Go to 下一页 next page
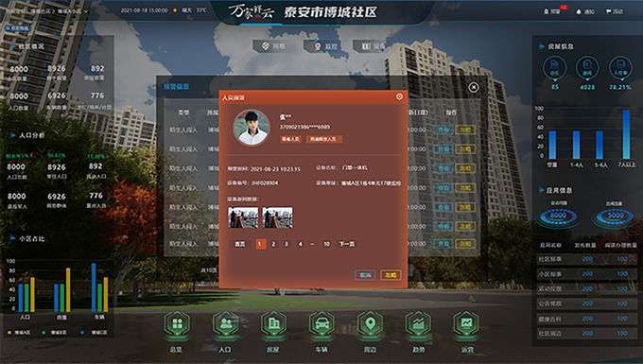 (x=347, y=244)
